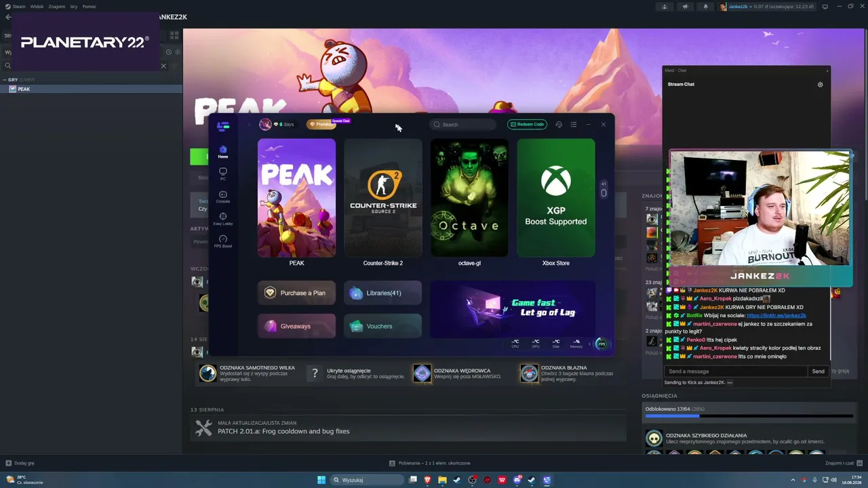The width and height of the screenshot is (868, 488).
Task: Close the Steam library search filter
Action: pyautogui.click(x=163, y=66)
